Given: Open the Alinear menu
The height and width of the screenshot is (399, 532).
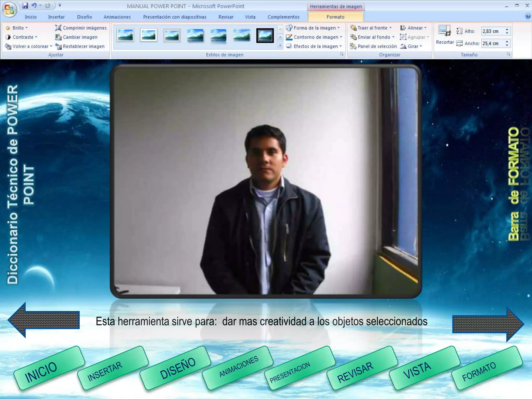Looking at the screenshot, I should (x=413, y=28).
